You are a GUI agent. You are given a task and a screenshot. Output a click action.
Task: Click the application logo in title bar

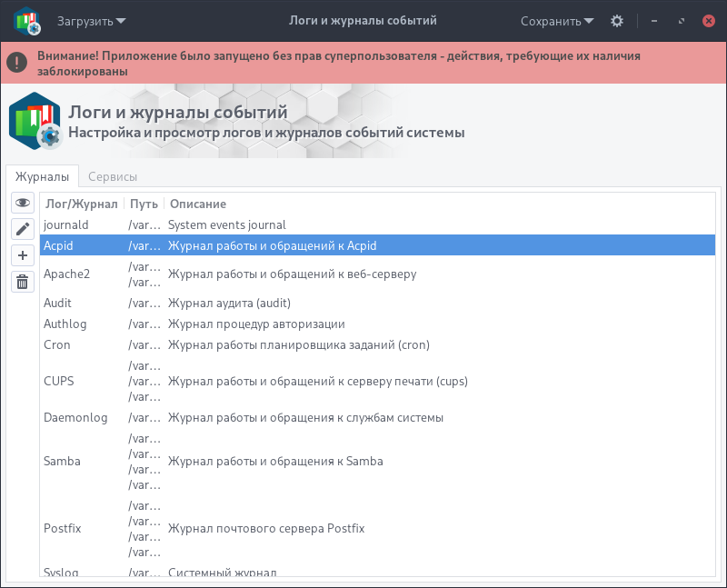click(27, 21)
